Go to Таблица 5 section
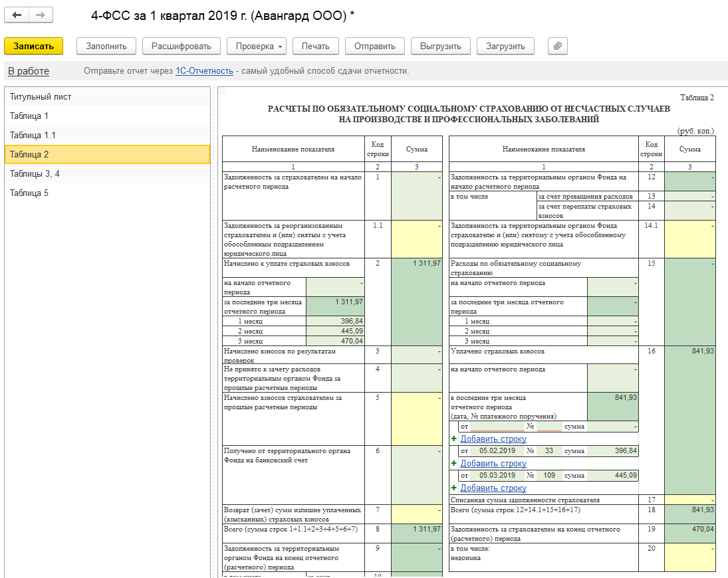 coord(29,193)
